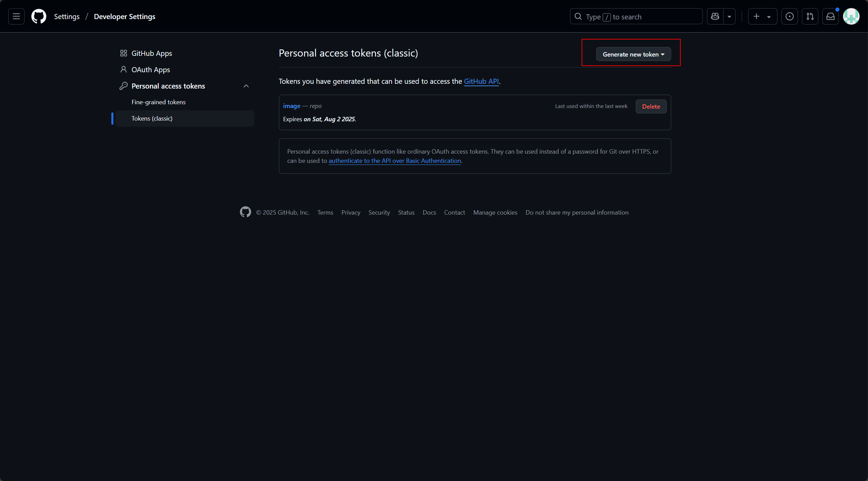Open Generate new token dropdown

pyautogui.click(x=633, y=54)
